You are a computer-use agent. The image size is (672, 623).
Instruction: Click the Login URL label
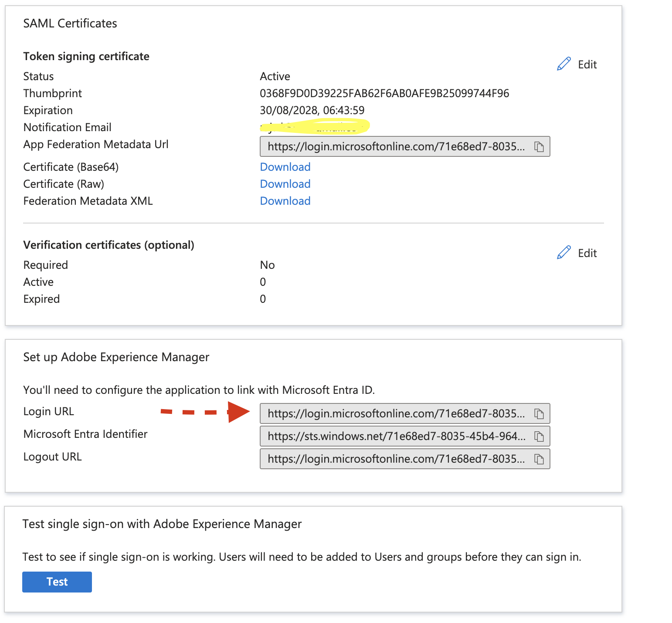49,411
